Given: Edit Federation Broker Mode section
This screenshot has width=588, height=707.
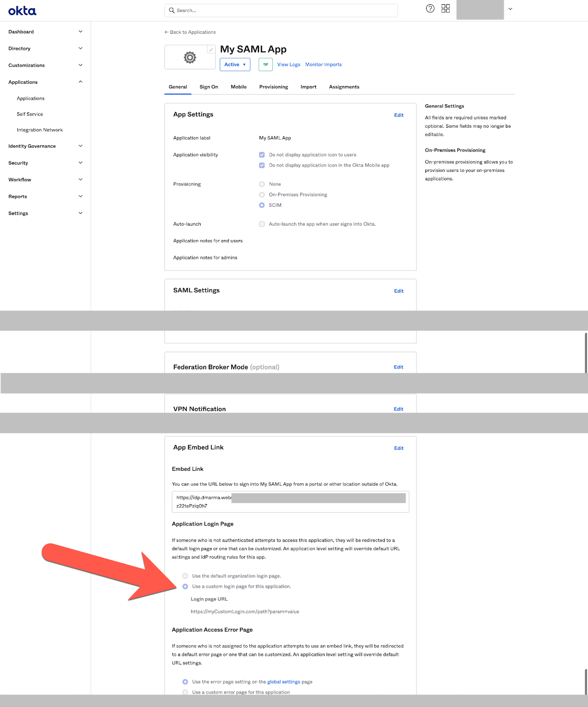Looking at the screenshot, I should point(398,367).
